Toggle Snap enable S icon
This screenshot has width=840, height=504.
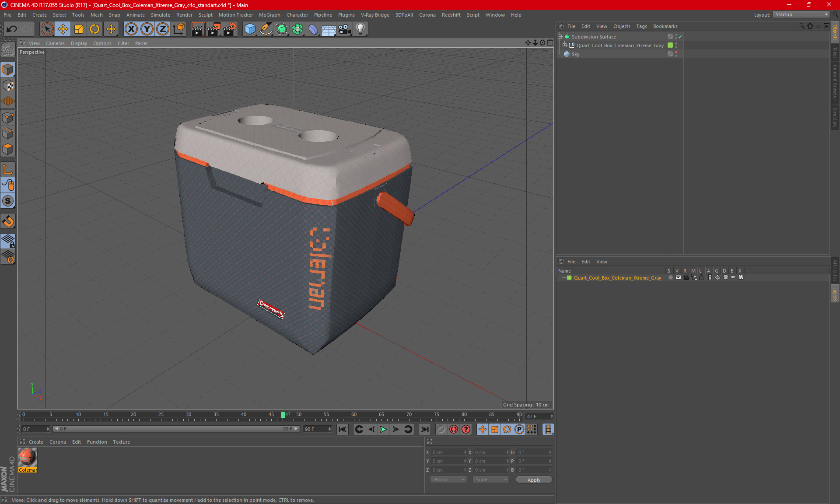[x=8, y=201]
